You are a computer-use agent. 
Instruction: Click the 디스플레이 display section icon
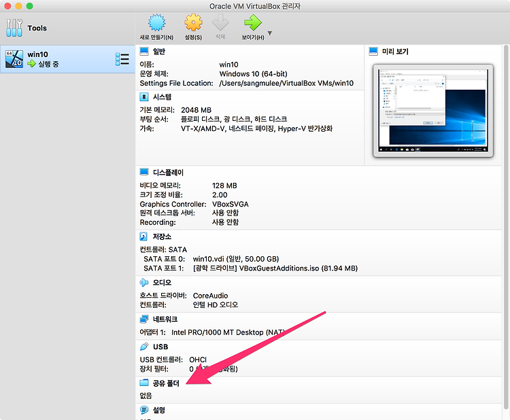(x=144, y=173)
